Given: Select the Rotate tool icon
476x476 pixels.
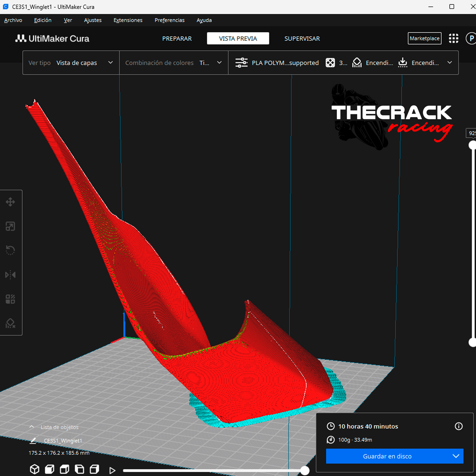Looking at the screenshot, I should click(10, 250).
